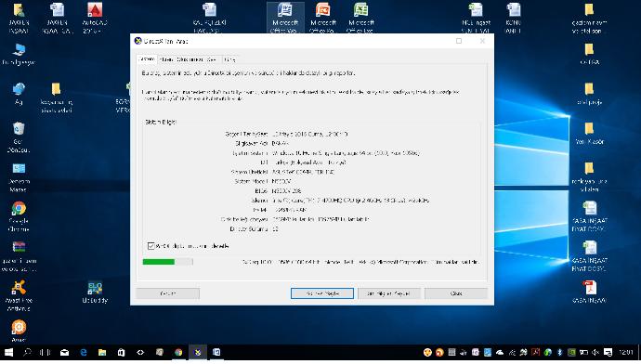The height and width of the screenshot is (364, 641).
Task: Open the Microsoft Office Excel desktop shortcut
Action: point(361,17)
